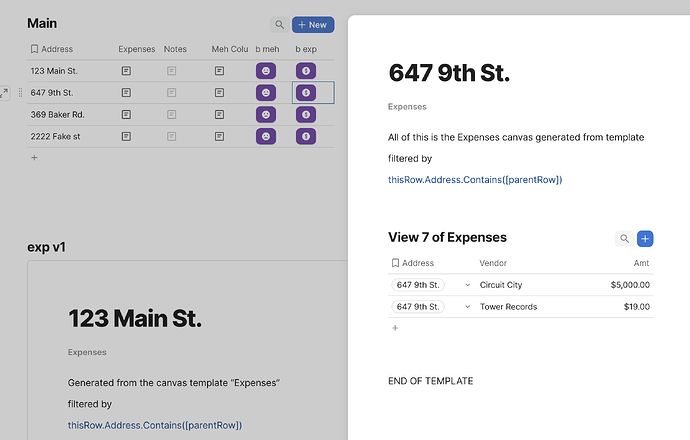690x440 pixels.
Task: Click $5,000.00 amount cell
Action: tap(630, 285)
